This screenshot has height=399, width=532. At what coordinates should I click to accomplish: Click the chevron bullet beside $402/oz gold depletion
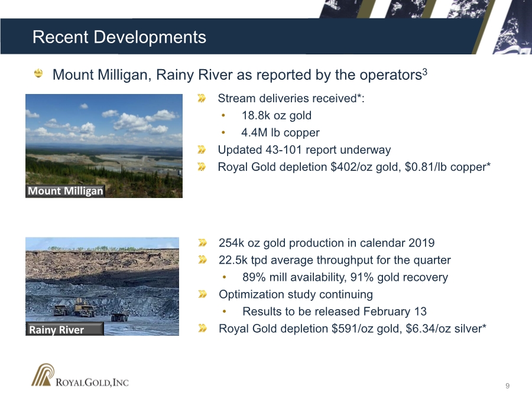coord(202,167)
